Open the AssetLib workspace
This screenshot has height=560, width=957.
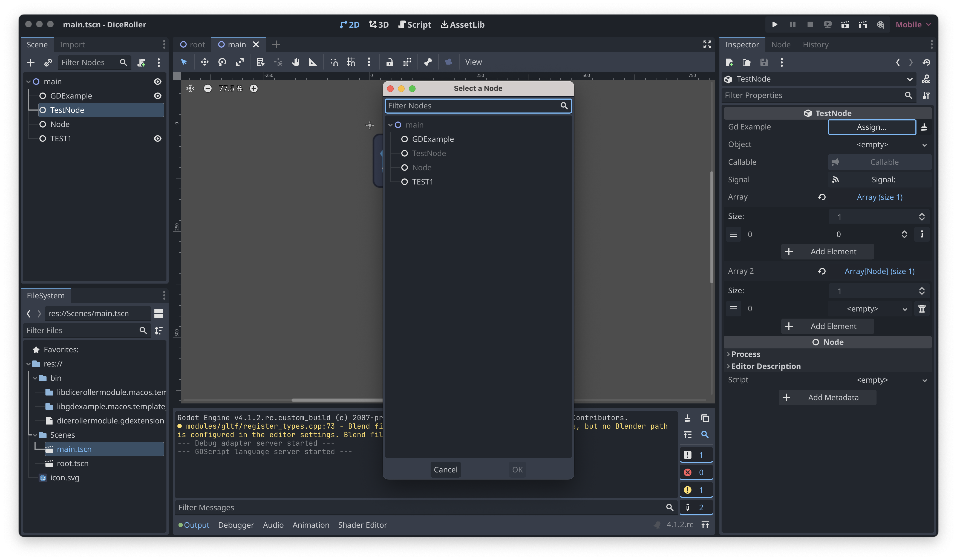[463, 25]
